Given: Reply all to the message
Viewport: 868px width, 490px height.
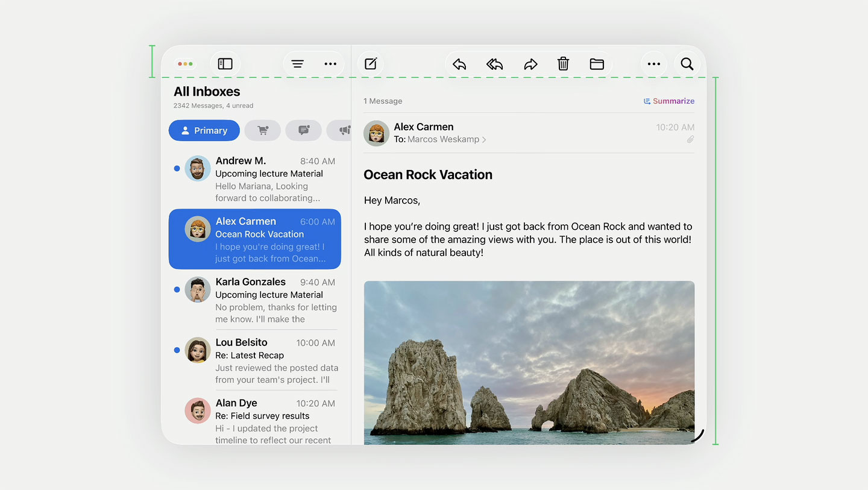Looking at the screenshot, I should [x=495, y=64].
